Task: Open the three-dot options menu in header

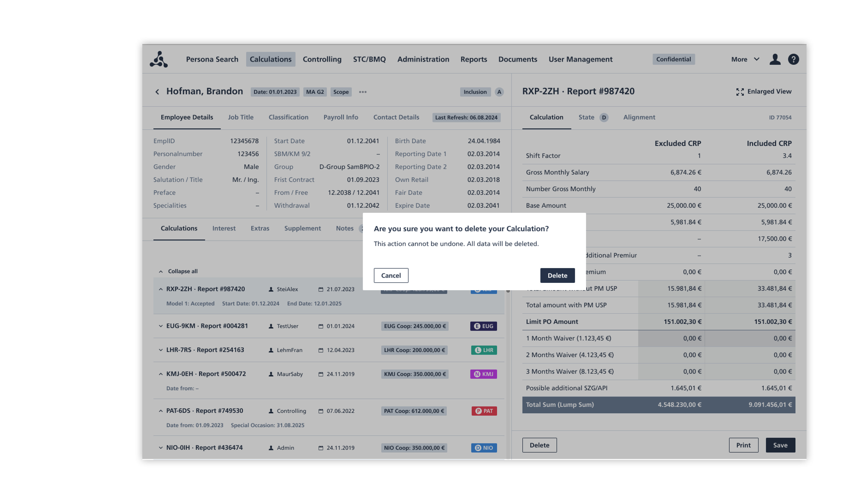Action: (363, 92)
